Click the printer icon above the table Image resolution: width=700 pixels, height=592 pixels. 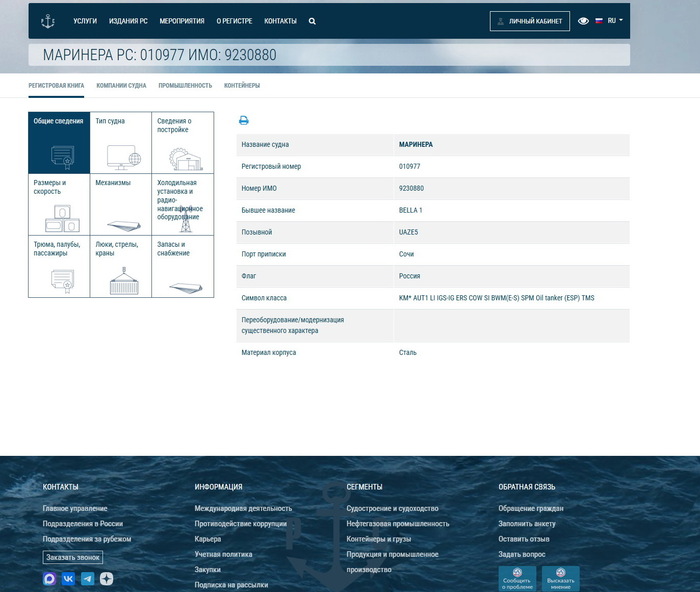[243, 121]
